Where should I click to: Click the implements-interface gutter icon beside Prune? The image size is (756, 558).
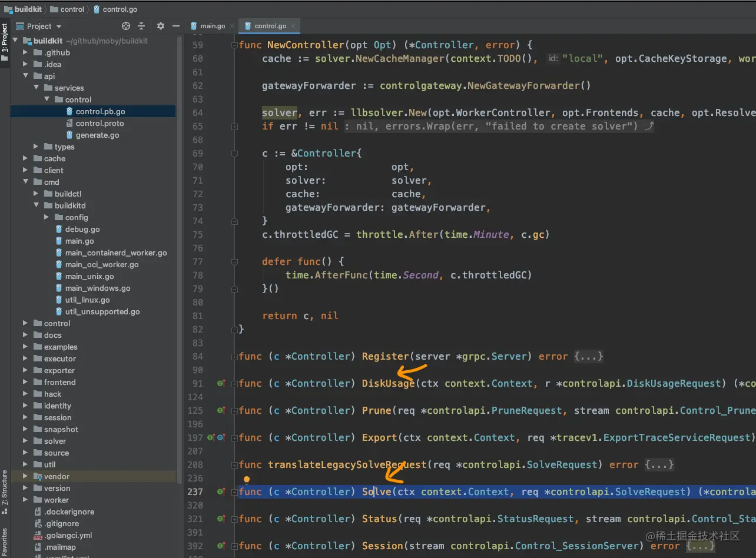point(220,410)
